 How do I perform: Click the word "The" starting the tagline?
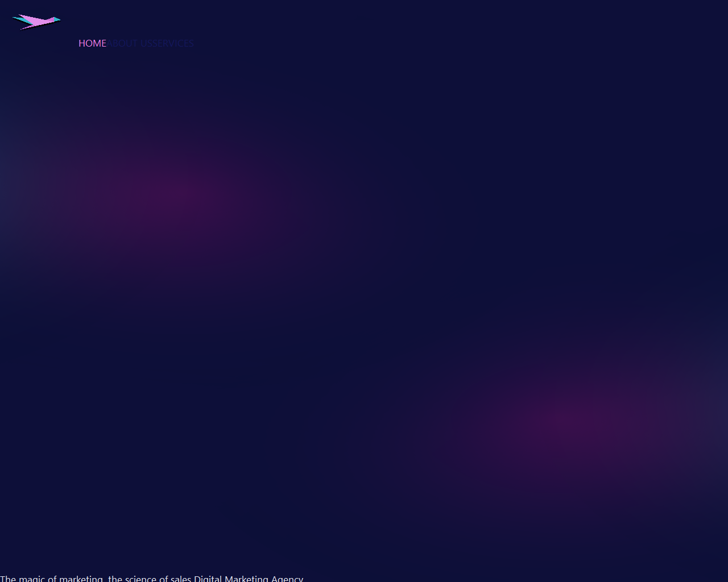[8, 578]
